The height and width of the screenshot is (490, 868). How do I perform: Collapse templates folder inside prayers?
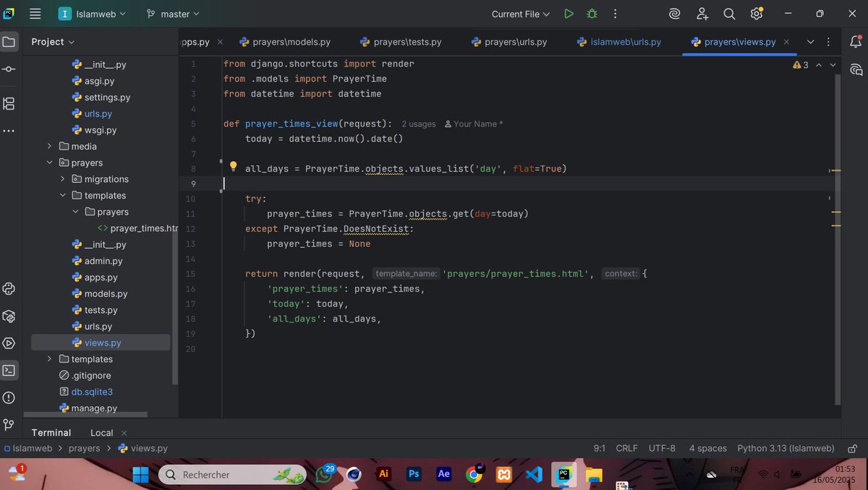63,195
